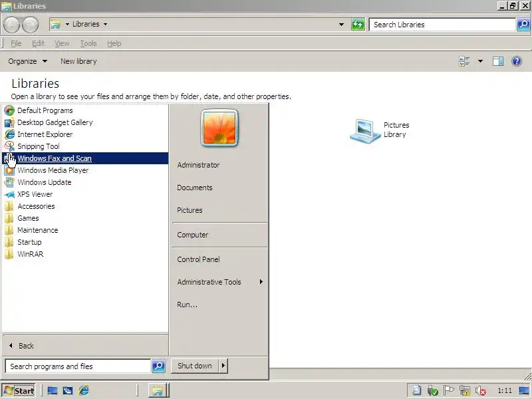Open the Administrator personal folder
Image resolution: width=532 pixels, height=399 pixels.
tap(219, 165)
